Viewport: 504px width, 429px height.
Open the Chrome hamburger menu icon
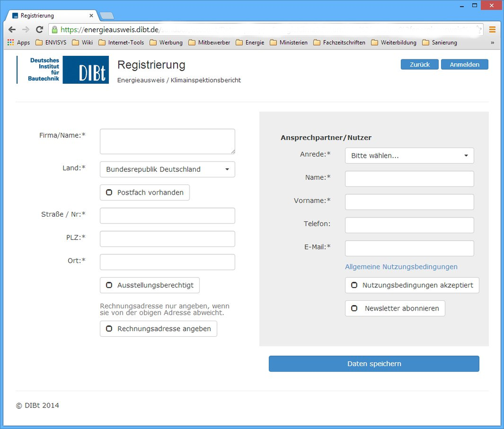pyautogui.click(x=492, y=29)
